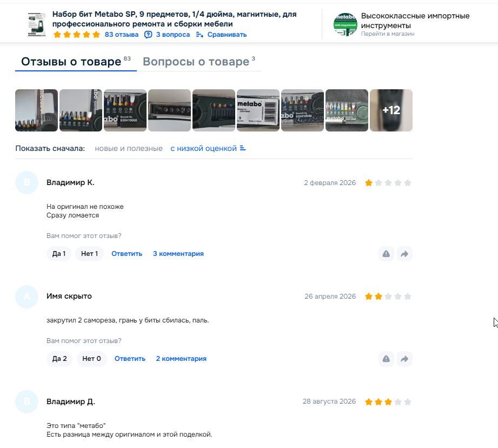Click the compare list icon
The width and height of the screenshot is (498, 448).
200,35
